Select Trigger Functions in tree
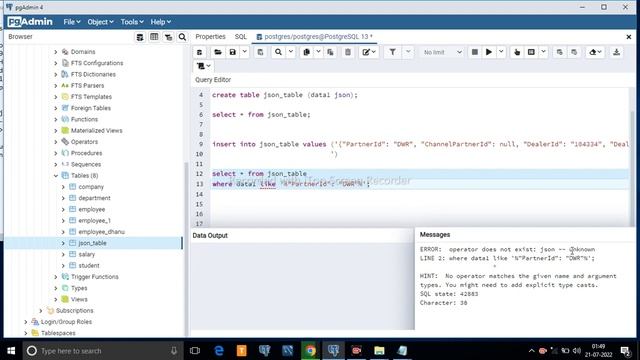This screenshot has height=360, width=640. 95,277
